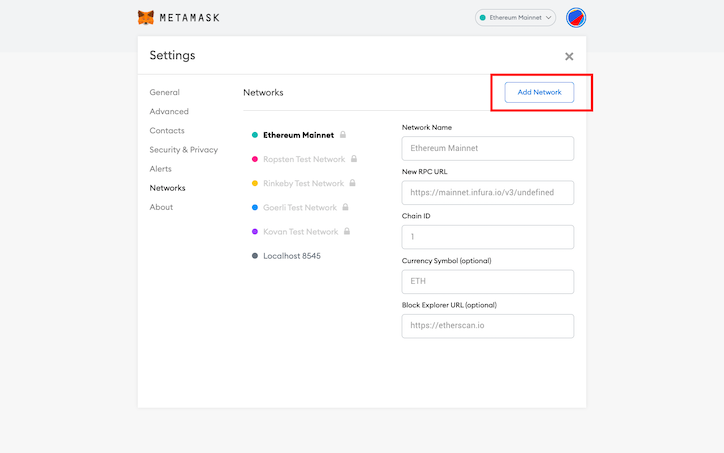Click the Settings heading text

pyautogui.click(x=172, y=55)
